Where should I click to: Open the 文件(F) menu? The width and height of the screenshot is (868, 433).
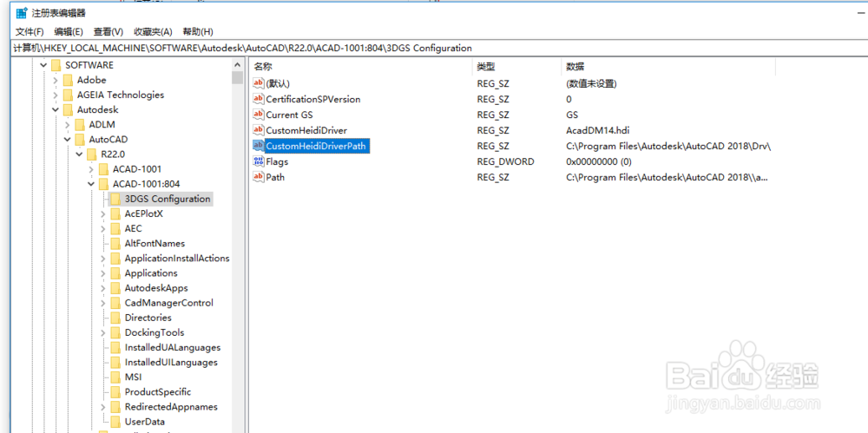click(x=30, y=31)
